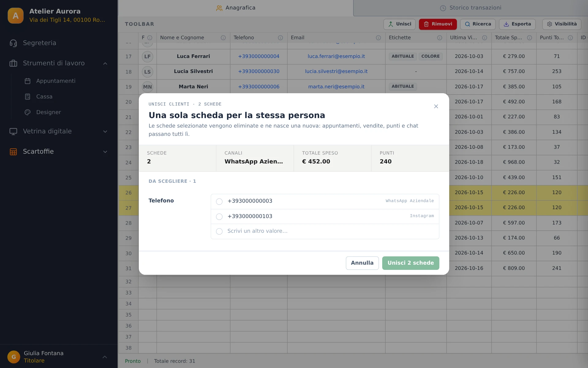Image resolution: width=588 pixels, height=368 pixels.
Task: Click phone link +393000000030
Action: point(259,71)
